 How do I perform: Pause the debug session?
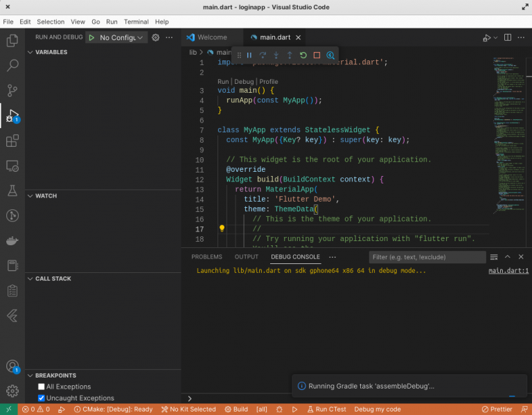pos(249,55)
